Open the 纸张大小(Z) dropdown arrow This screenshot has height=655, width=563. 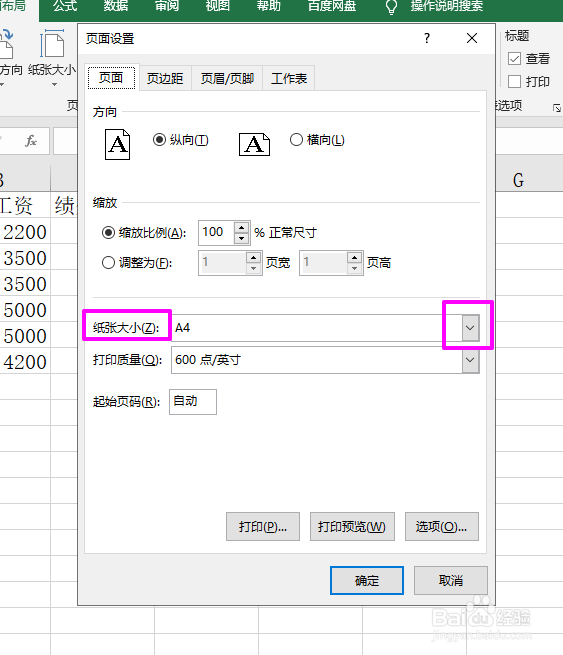[x=470, y=328]
